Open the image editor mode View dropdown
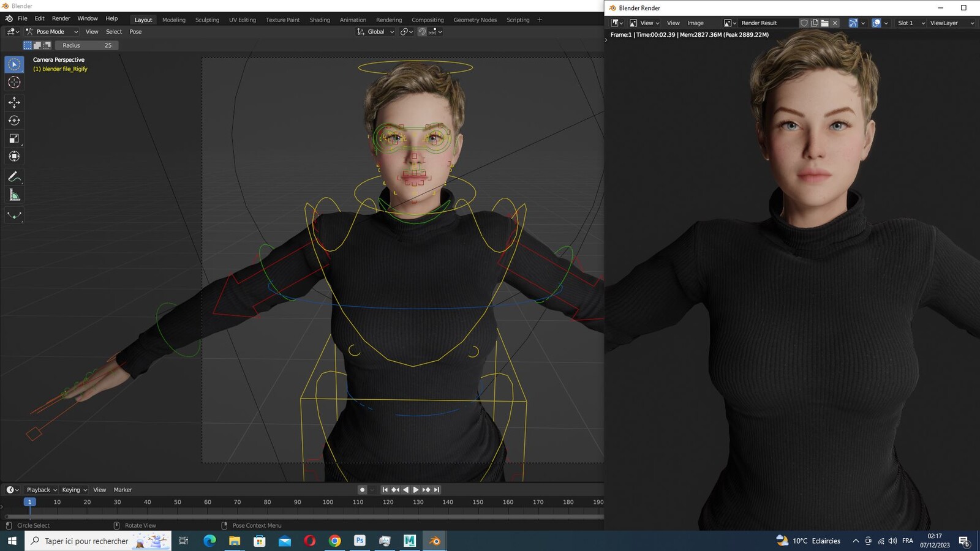The height and width of the screenshot is (551, 980). point(644,23)
